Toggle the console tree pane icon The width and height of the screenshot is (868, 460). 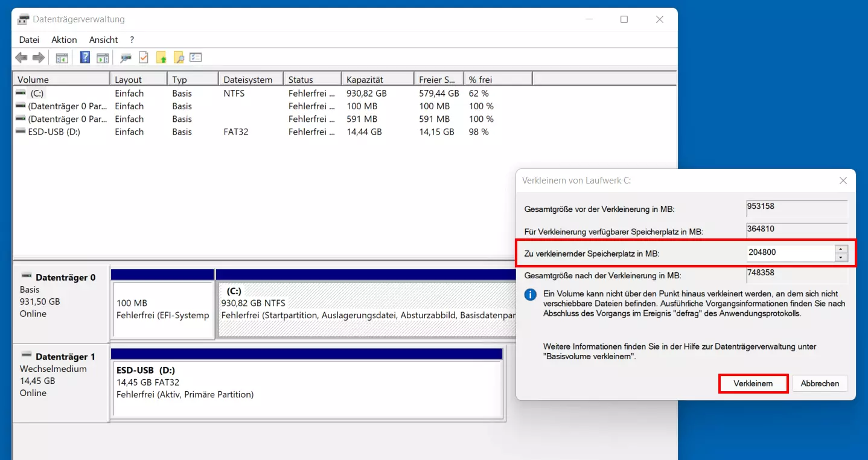pos(62,58)
